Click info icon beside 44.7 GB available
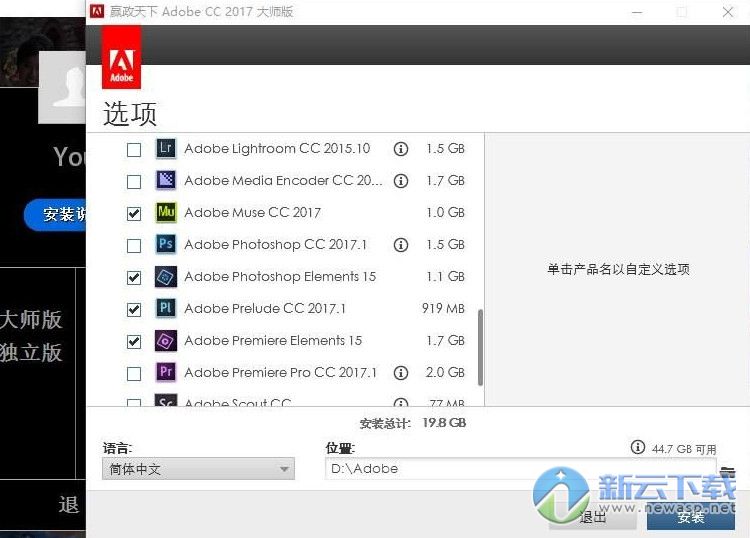 [637, 448]
